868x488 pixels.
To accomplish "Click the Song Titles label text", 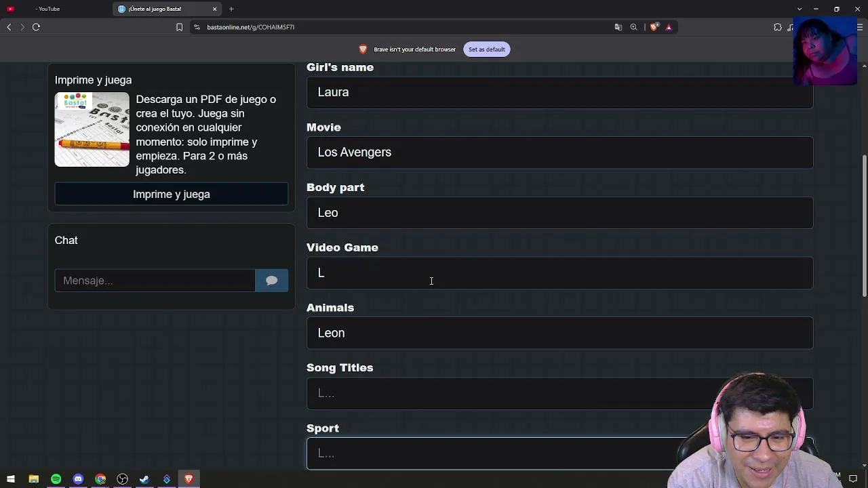I will click(340, 367).
